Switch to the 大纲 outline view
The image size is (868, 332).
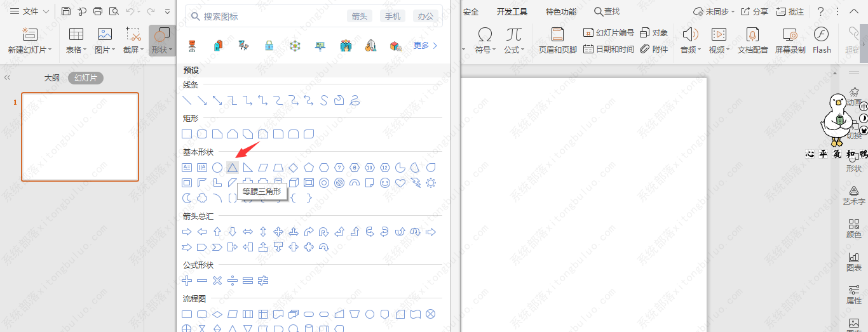[51, 78]
